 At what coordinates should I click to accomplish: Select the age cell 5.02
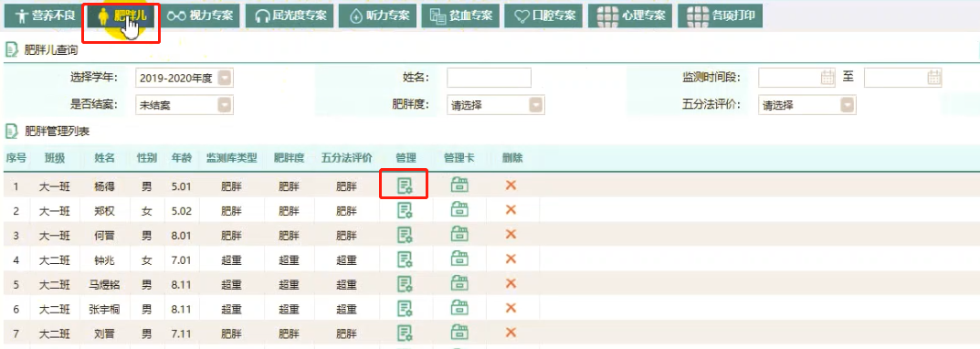181,211
